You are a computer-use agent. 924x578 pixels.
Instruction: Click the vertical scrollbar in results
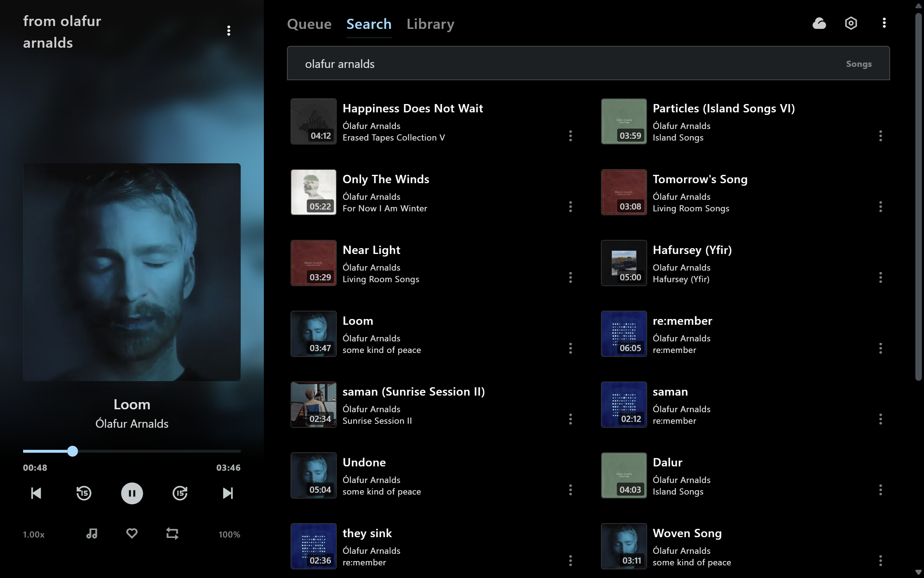(x=918, y=197)
